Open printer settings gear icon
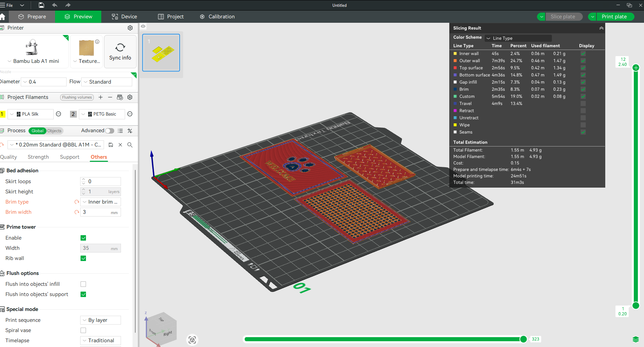The height and width of the screenshot is (347, 644). (x=130, y=28)
